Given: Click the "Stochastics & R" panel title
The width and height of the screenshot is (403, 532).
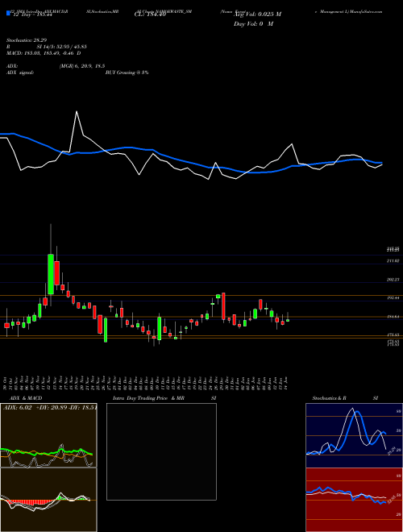Looking at the screenshot, I should [329, 398].
